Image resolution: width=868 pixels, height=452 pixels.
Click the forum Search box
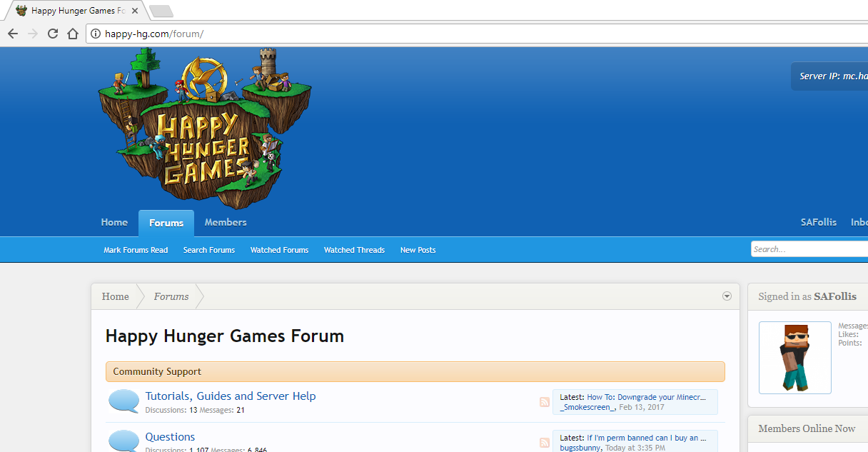[809, 249]
